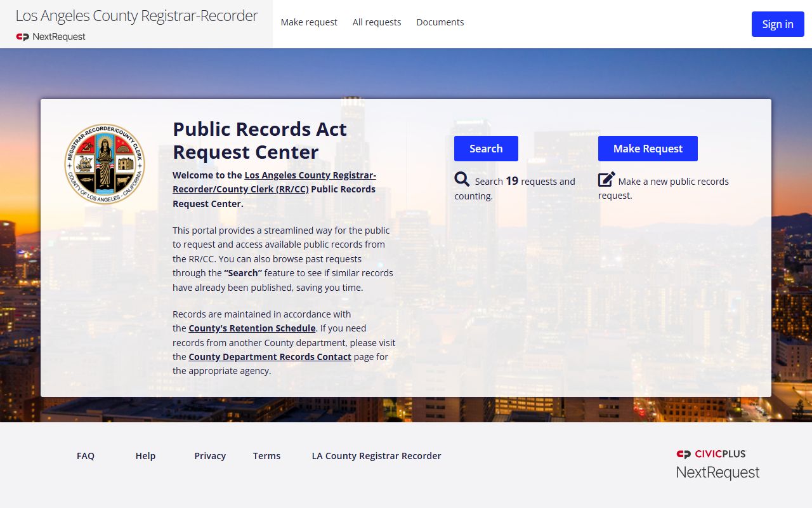The image size is (812, 508).
Task: Click the NextRequest logo under site title
Action: pos(51,37)
